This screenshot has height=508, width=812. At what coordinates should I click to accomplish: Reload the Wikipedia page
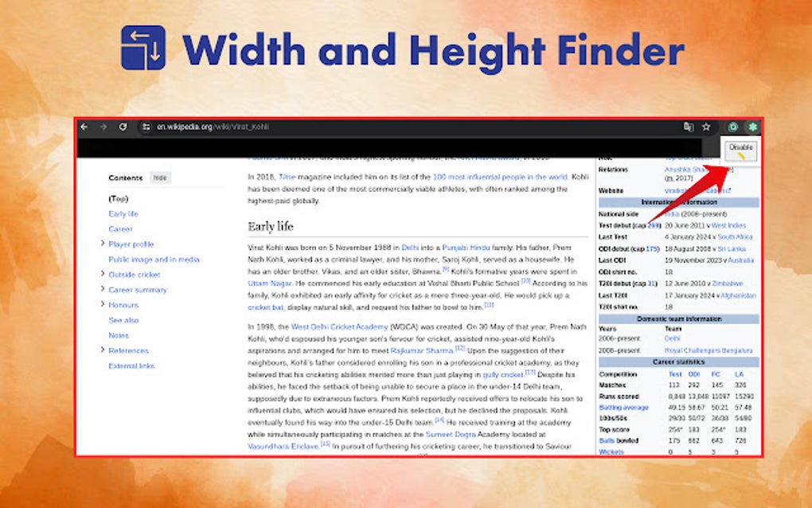pyautogui.click(x=123, y=127)
